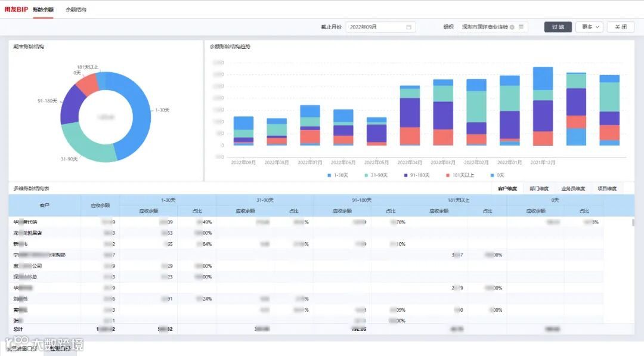Screen dimensions: 644x356
Task: Toggle the 1-30天 legend marker in bar chart
Action: pos(329,175)
